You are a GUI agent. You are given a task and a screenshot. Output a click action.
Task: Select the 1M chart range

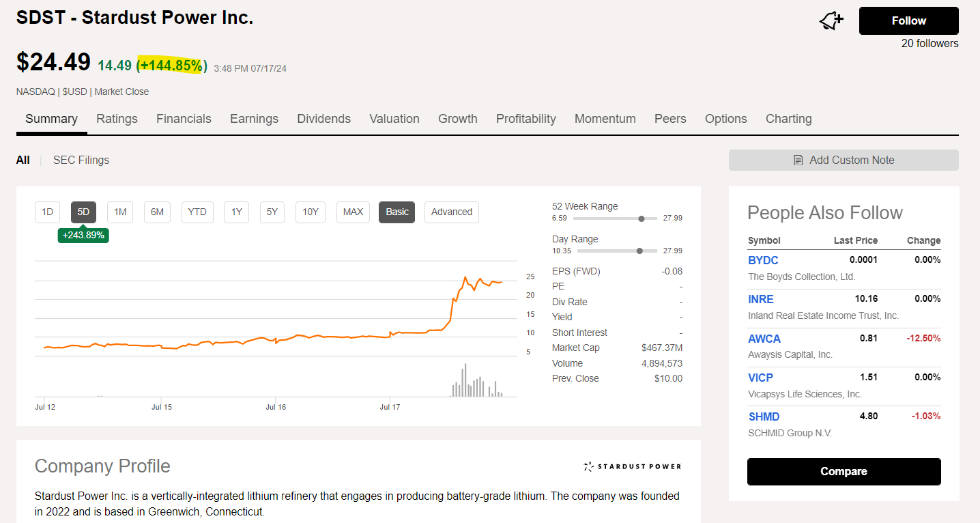(x=120, y=212)
